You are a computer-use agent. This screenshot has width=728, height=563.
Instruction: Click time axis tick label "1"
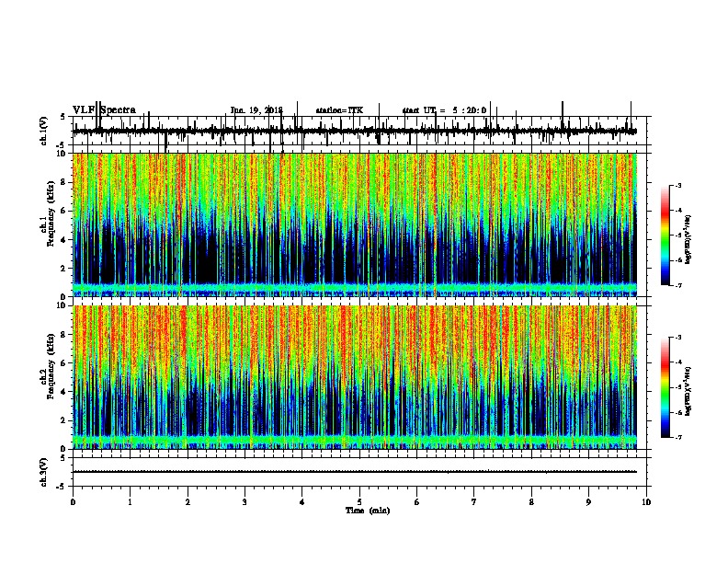click(130, 502)
